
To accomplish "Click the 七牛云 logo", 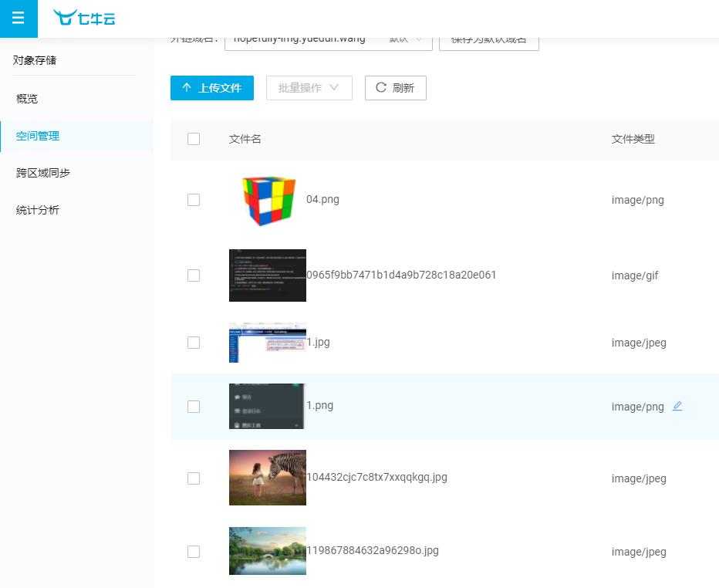I will tap(84, 19).
